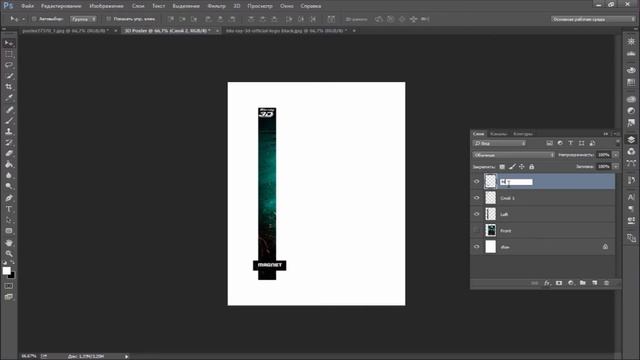Create a new layer
640x360 pixels.
(595, 283)
